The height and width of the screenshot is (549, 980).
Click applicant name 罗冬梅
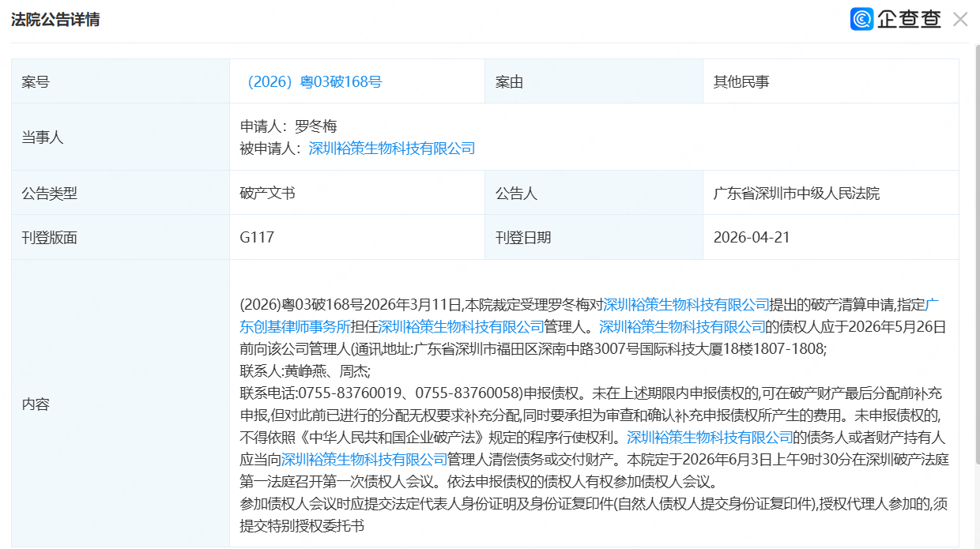click(316, 126)
